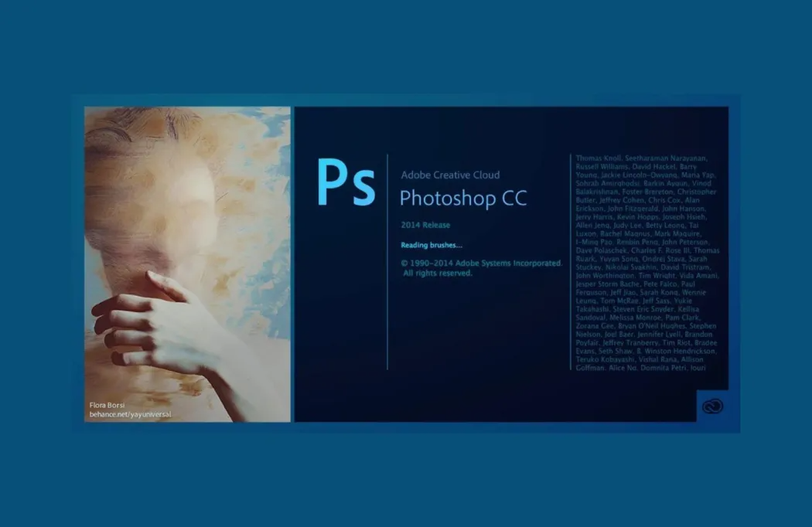Click "Tim Riot" in the credits
Viewport: 812px width, 527px height.
(x=677, y=343)
